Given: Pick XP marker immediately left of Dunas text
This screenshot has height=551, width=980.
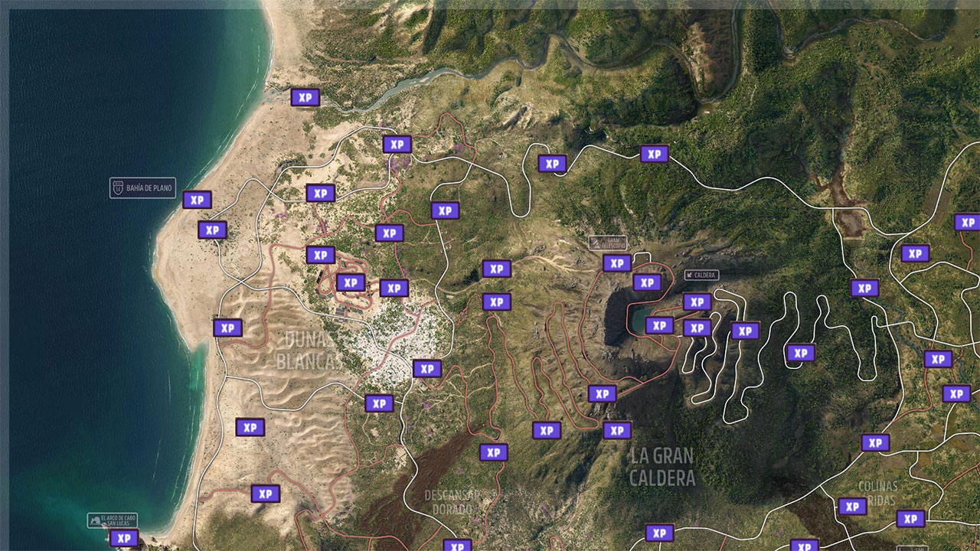Looking at the screenshot, I should click(x=227, y=328).
